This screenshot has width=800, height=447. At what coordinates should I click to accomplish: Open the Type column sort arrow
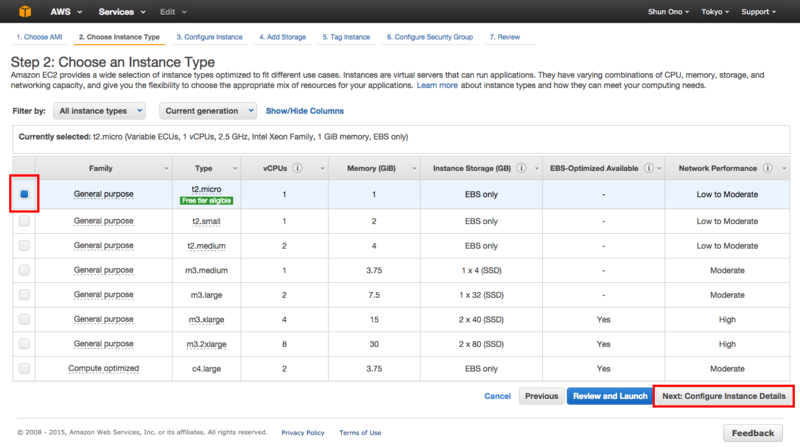click(235, 168)
